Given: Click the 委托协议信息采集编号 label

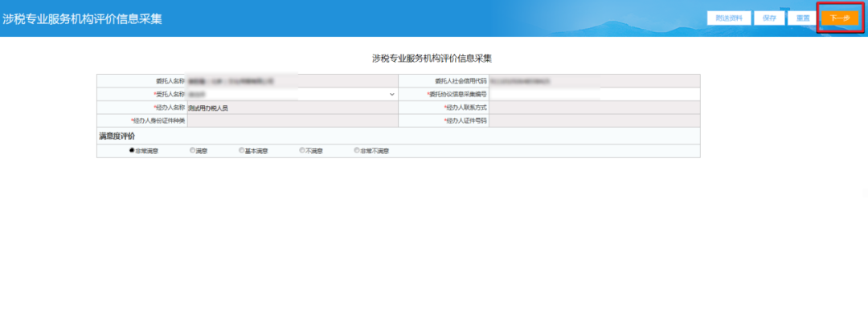Looking at the screenshot, I should point(457,94).
